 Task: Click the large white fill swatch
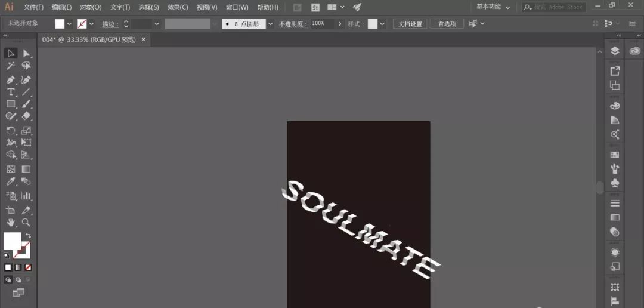coord(12,241)
